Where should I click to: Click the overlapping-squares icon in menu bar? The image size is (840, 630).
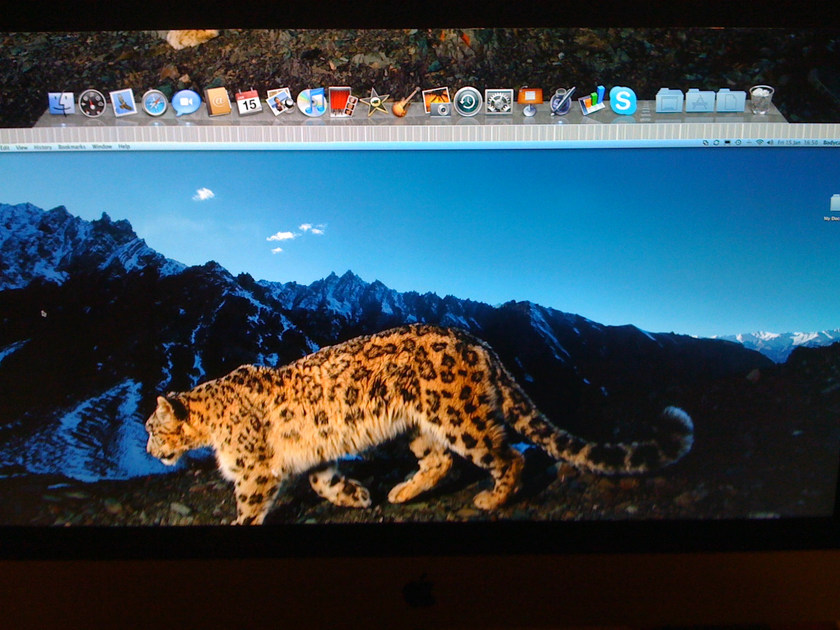(706, 143)
